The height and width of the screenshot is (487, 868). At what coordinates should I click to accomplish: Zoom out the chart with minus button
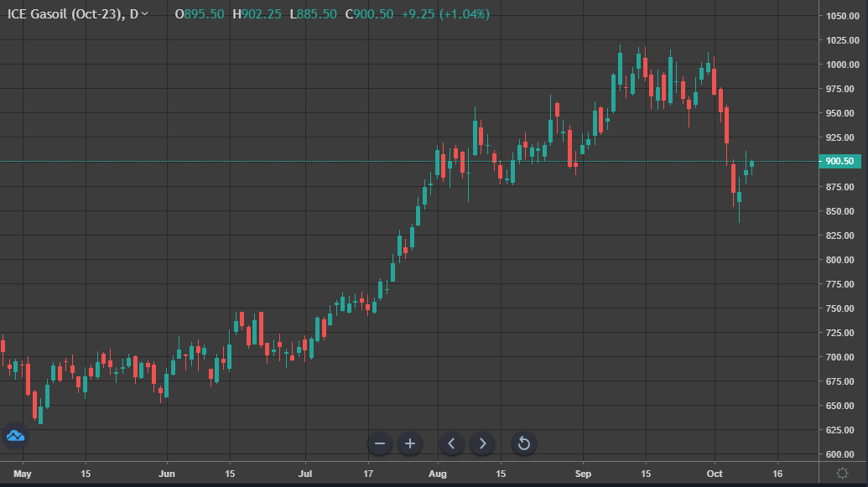tap(380, 443)
